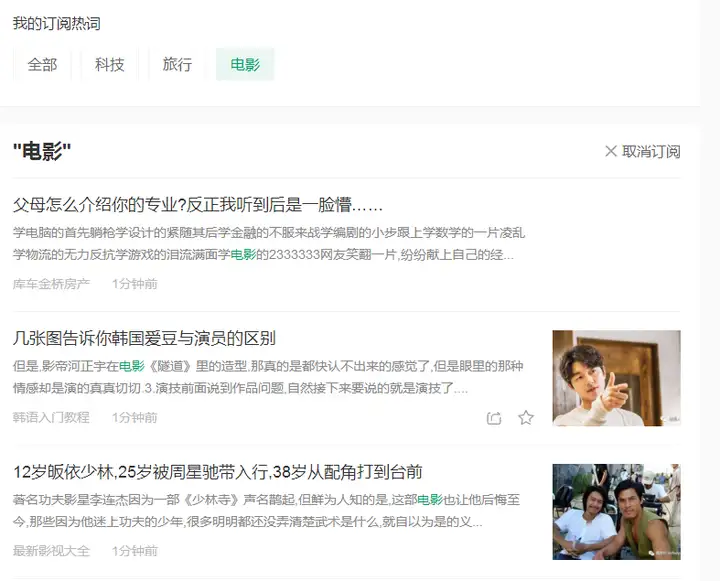Open the thumbnail of two men outdoors
Screen dimensions: 720x581
616,512
